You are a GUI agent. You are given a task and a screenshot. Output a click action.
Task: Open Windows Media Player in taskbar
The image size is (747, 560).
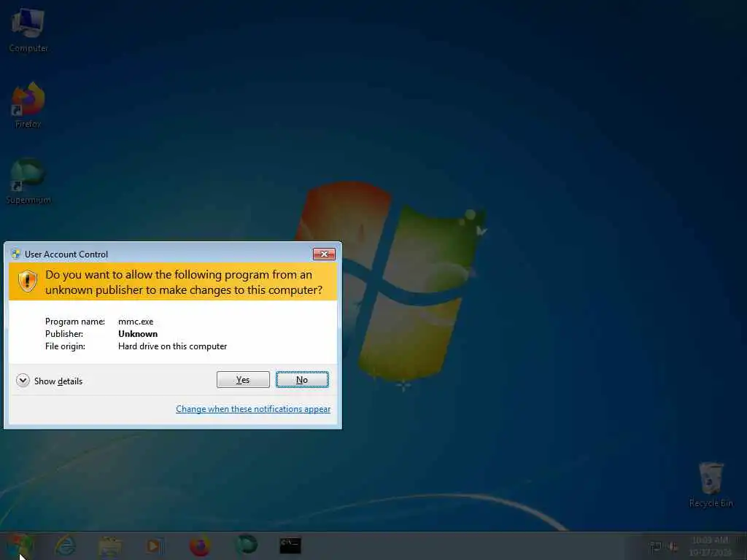(155, 545)
